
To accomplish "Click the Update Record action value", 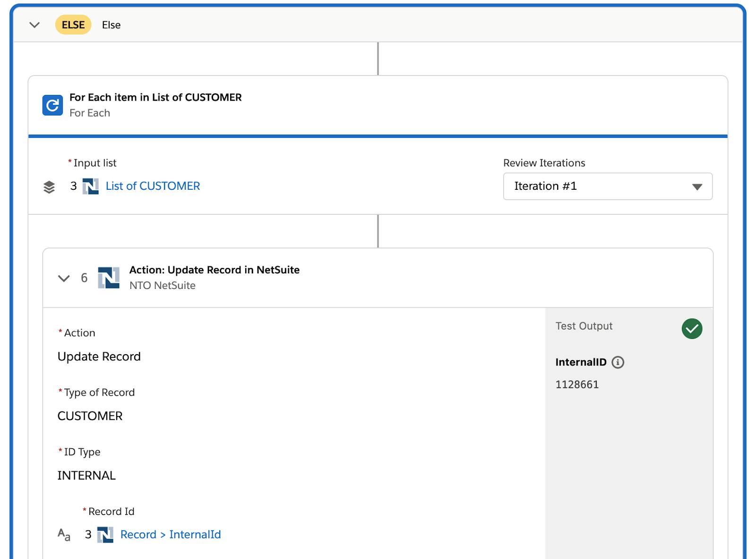I will tap(99, 356).
